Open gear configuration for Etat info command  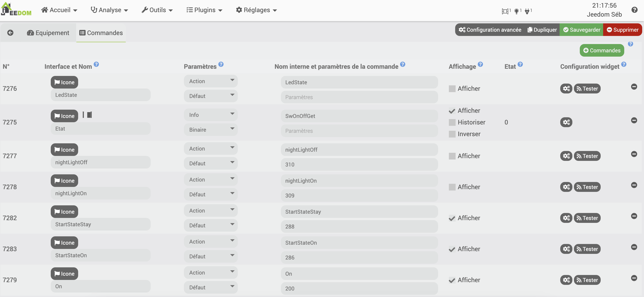[x=566, y=122]
